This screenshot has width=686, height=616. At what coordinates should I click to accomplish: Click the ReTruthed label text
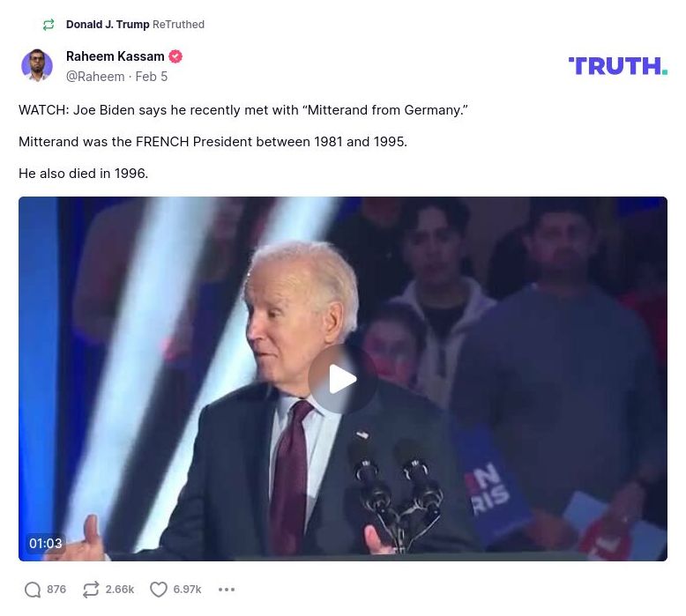pyautogui.click(x=178, y=25)
